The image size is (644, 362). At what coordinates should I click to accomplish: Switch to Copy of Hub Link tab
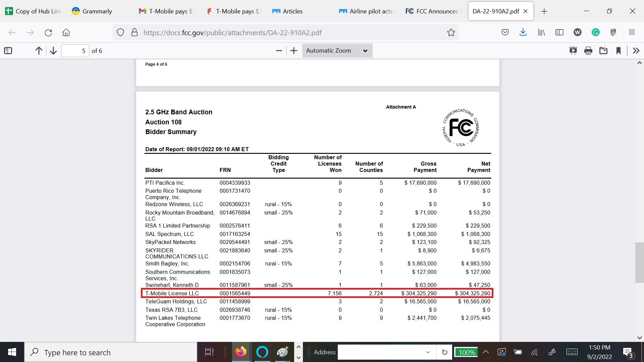33,11
